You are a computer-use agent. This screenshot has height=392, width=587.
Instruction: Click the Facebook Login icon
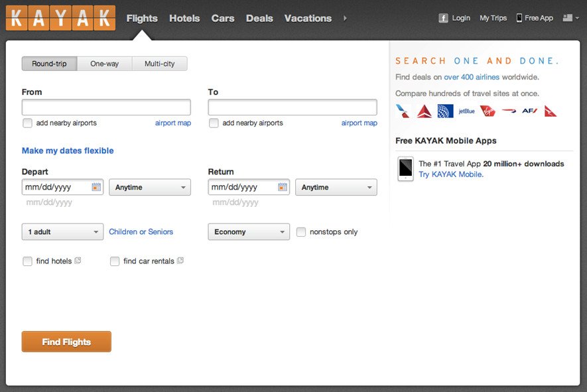(x=443, y=18)
